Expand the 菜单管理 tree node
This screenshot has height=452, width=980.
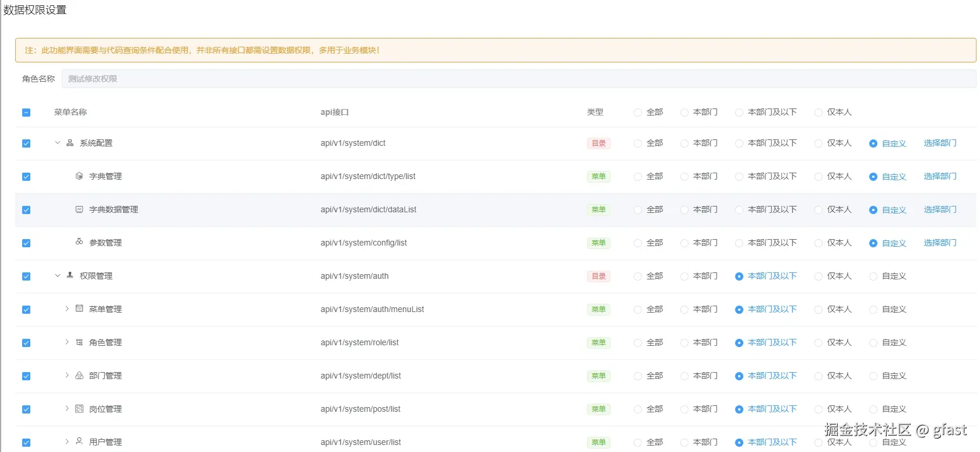[67, 309]
